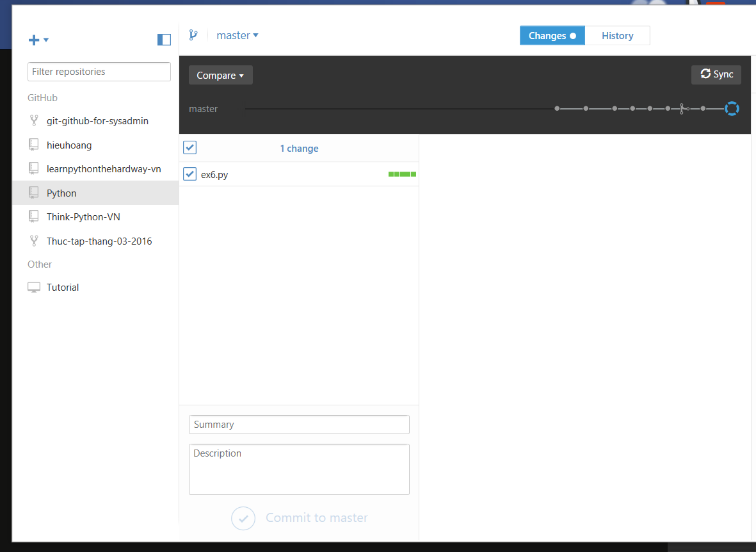Click the checkmark circle on Commit to master
Image resolution: width=756 pixels, height=552 pixels.
point(243,518)
